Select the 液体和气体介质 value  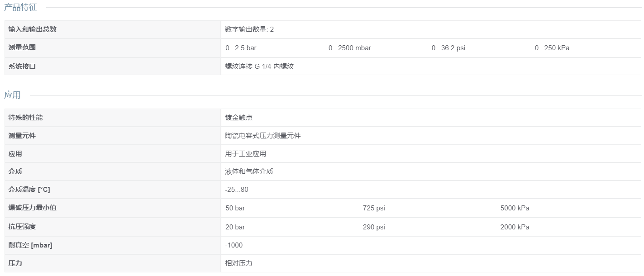tap(249, 171)
